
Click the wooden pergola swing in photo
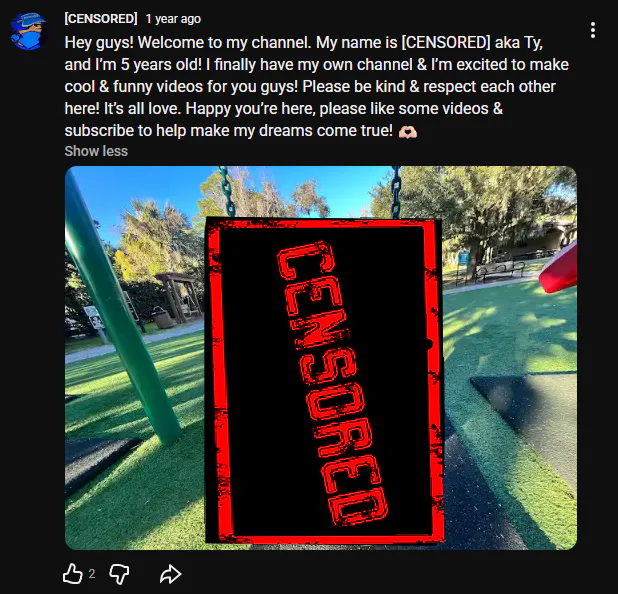(176, 297)
